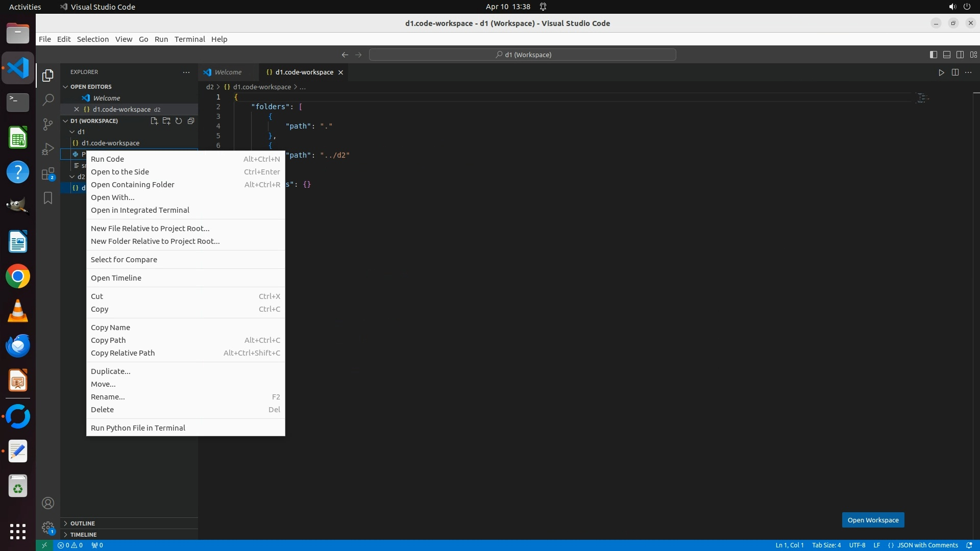Click the Split Editor Right icon
The width and height of the screenshot is (980, 551).
[x=955, y=72]
